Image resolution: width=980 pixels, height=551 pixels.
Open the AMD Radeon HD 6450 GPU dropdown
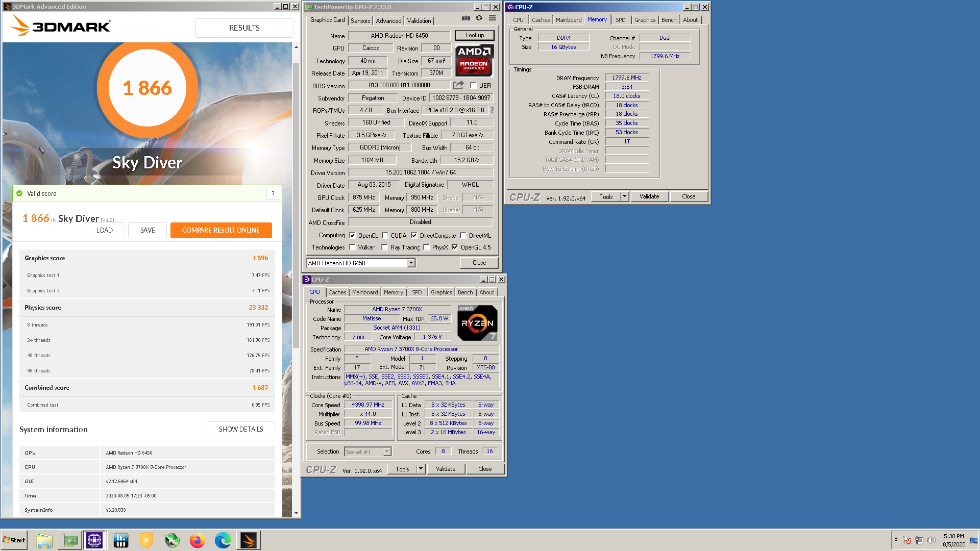point(361,263)
